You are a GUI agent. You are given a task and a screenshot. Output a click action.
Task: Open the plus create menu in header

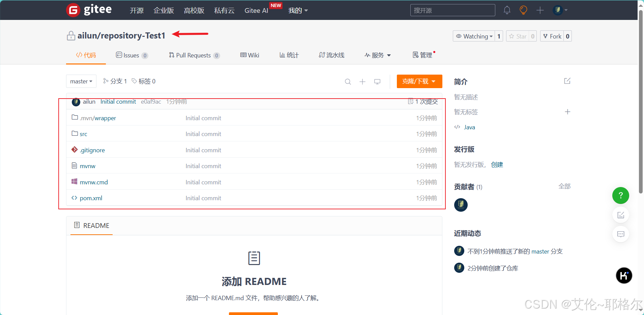pyautogui.click(x=540, y=10)
